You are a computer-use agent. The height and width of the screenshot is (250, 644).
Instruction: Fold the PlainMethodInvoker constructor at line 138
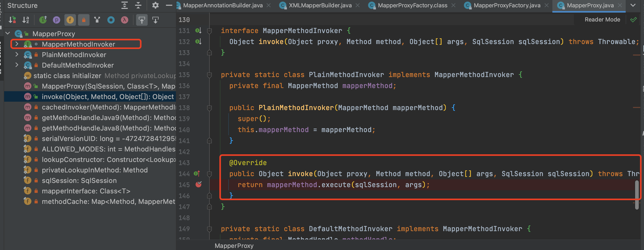point(209,108)
